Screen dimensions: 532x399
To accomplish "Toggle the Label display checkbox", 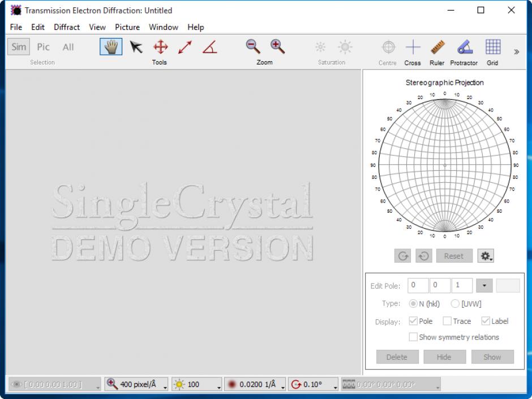I will [486, 321].
